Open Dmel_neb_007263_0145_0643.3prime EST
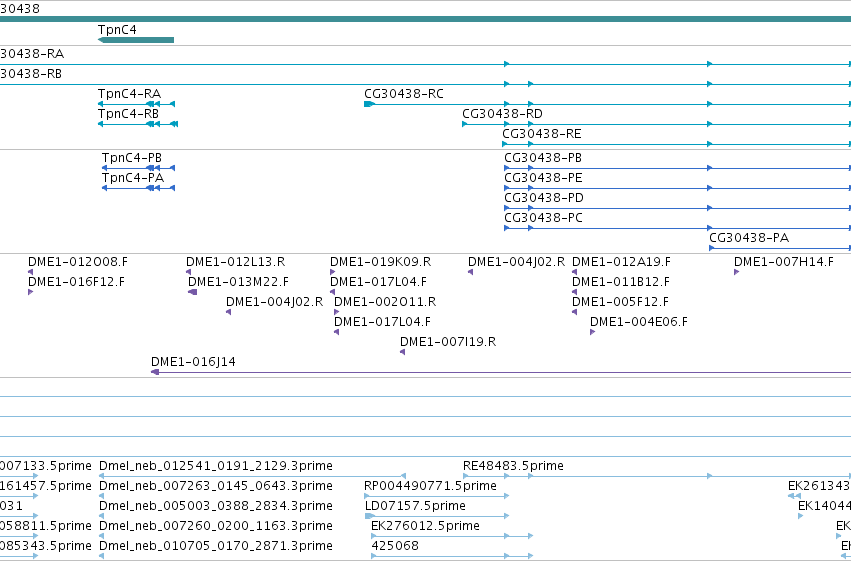This screenshot has height=561, width=851. (101, 496)
